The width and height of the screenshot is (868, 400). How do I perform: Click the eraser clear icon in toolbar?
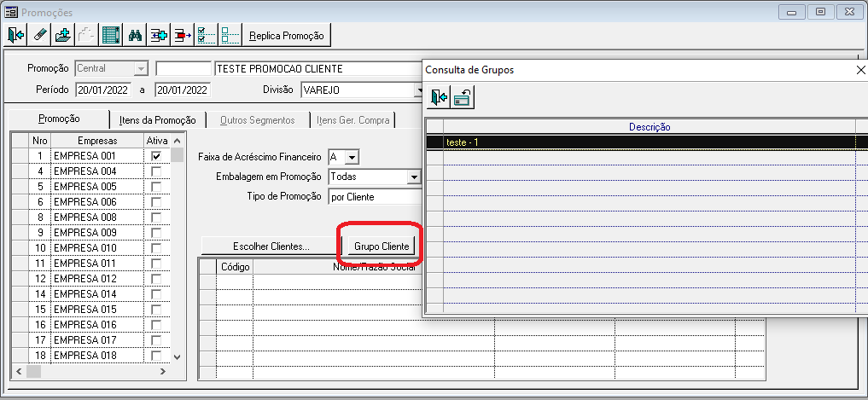pyautogui.click(x=40, y=36)
